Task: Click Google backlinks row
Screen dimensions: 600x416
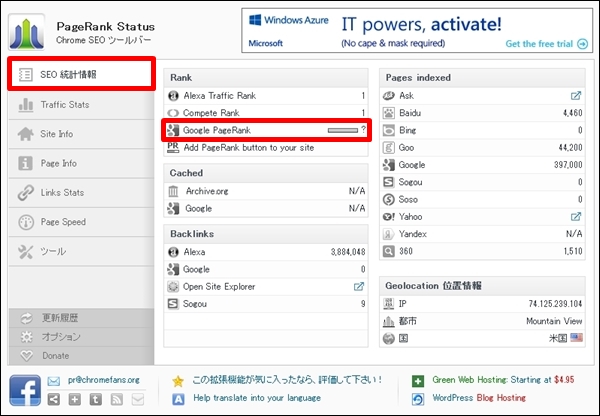Action: (266, 269)
